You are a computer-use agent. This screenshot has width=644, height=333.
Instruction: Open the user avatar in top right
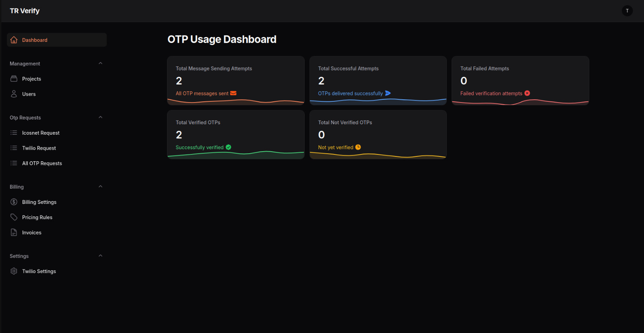[627, 11]
